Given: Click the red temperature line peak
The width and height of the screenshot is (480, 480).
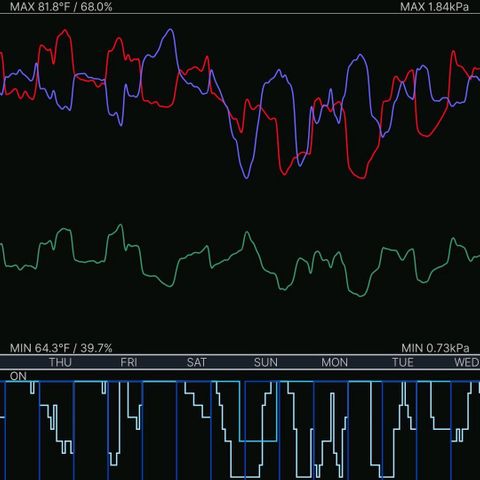Looking at the screenshot, I should (x=65, y=31).
